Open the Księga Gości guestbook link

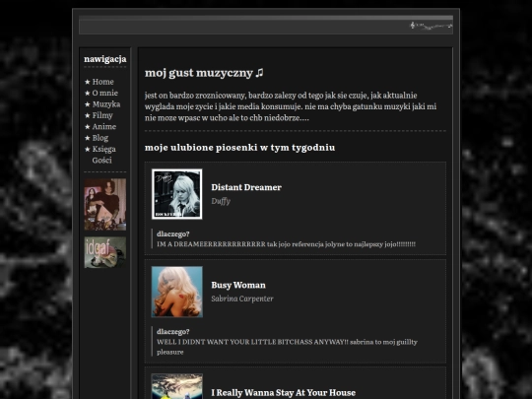103,155
